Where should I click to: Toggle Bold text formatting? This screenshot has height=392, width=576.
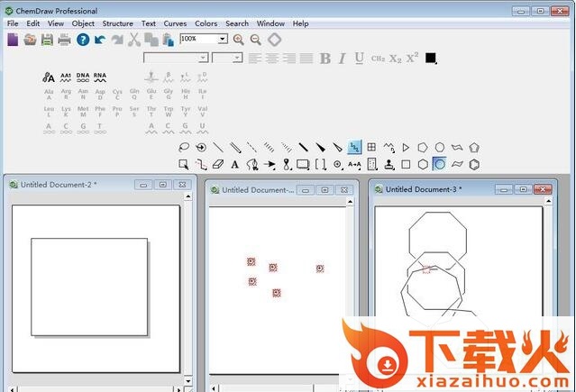click(x=325, y=59)
